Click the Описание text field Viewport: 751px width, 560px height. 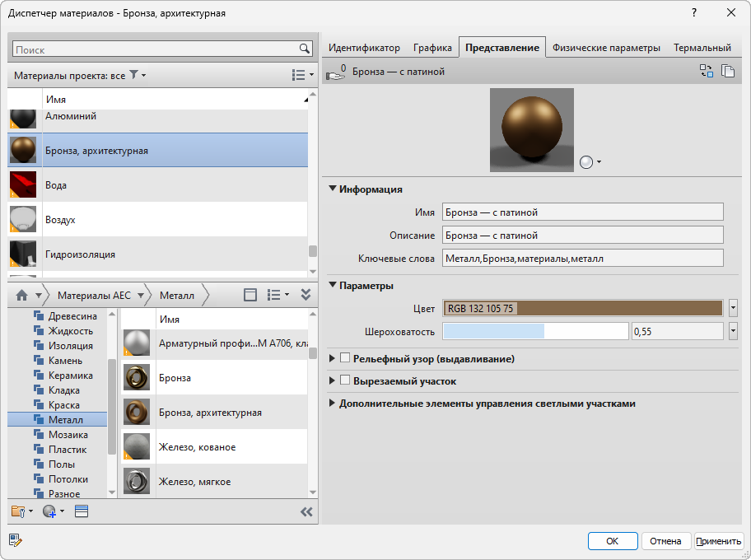582,235
